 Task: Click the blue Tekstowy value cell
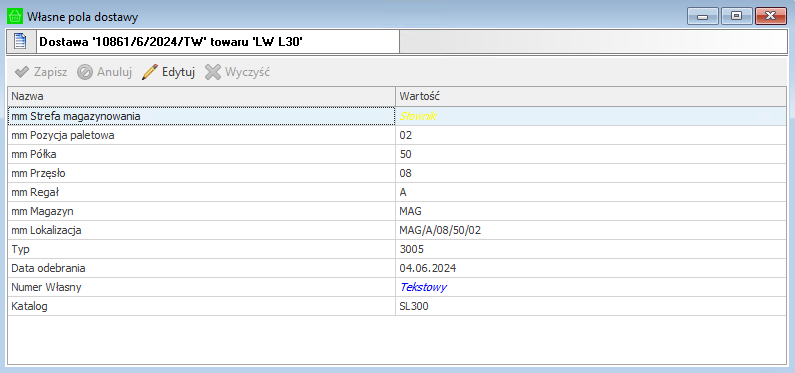[x=591, y=287]
